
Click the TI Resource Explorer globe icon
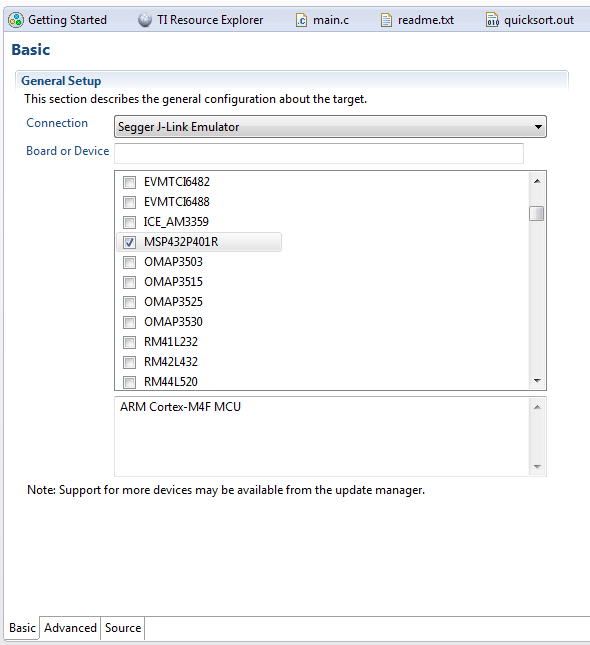tap(145, 20)
